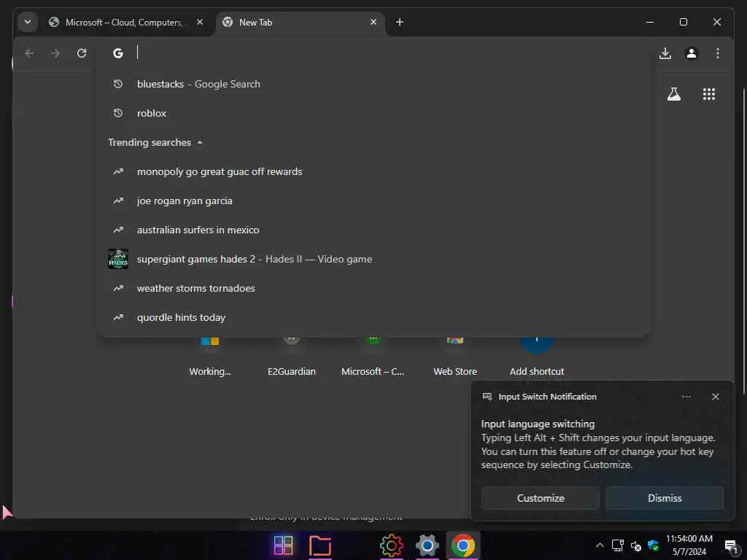
Task: Select roblox history suggestion
Action: point(373,113)
